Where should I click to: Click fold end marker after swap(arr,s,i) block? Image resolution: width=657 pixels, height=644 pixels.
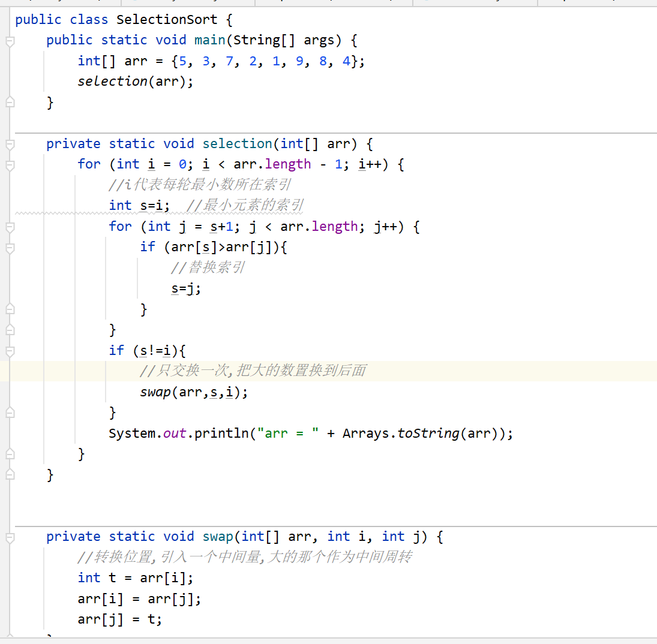[x=10, y=413]
